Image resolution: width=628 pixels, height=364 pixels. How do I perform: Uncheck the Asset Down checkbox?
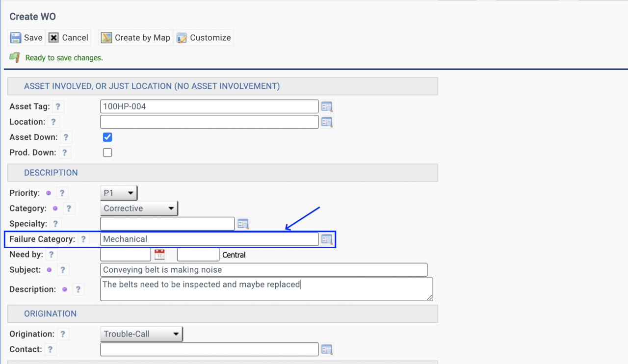pyautogui.click(x=107, y=137)
